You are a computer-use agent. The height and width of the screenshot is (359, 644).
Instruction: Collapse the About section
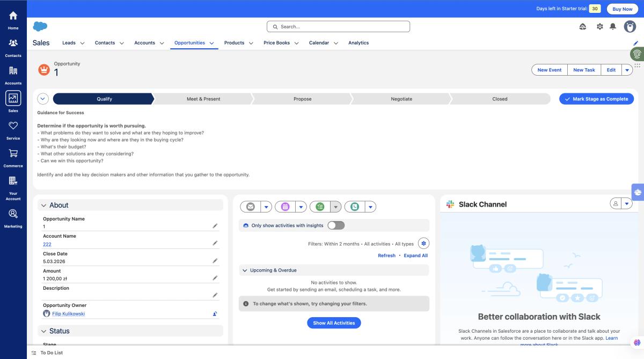(x=44, y=205)
